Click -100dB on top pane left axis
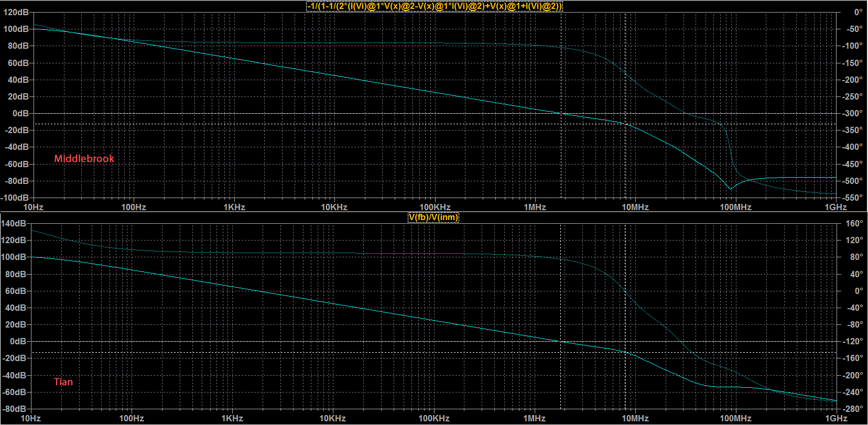Viewport: 868px width, 425px height. (15, 198)
